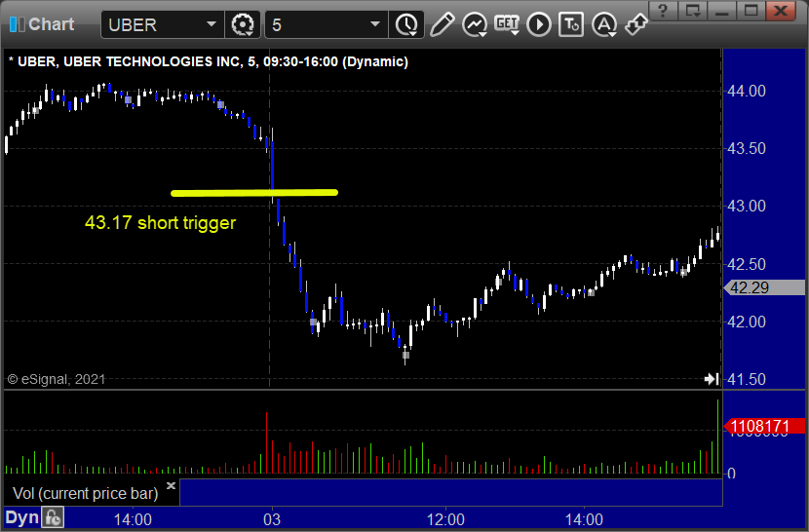Start bar replay play button
This screenshot has height=532, width=809.
coord(539,24)
